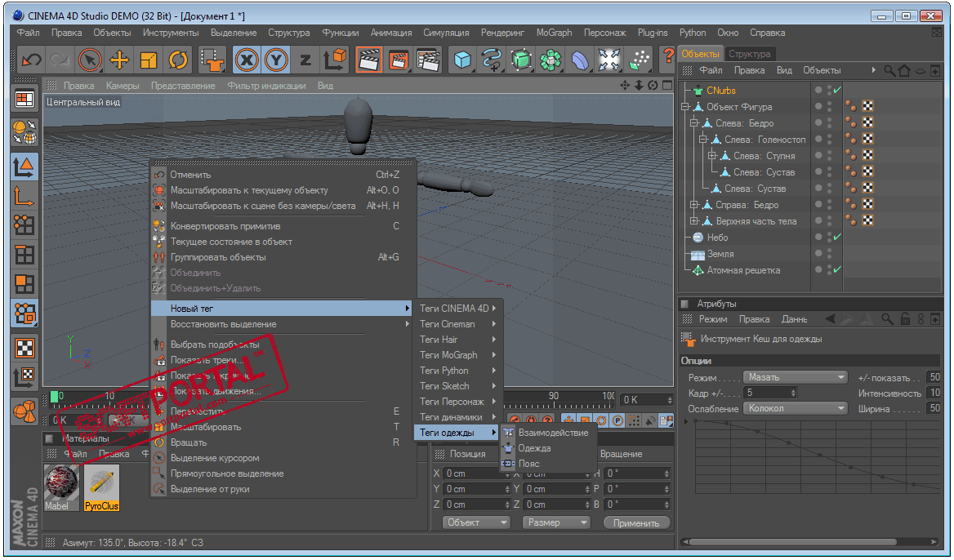Click the green array modeling icon
Viewport: 954px width, 560px height.
[x=551, y=60]
